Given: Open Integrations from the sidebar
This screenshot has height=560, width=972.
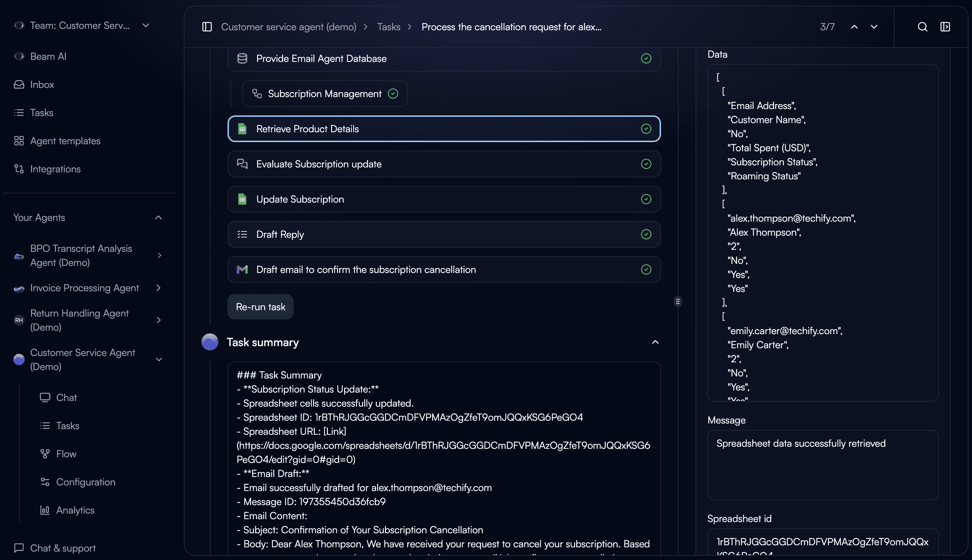Looking at the screenshot, I should [x=55, y=169].
